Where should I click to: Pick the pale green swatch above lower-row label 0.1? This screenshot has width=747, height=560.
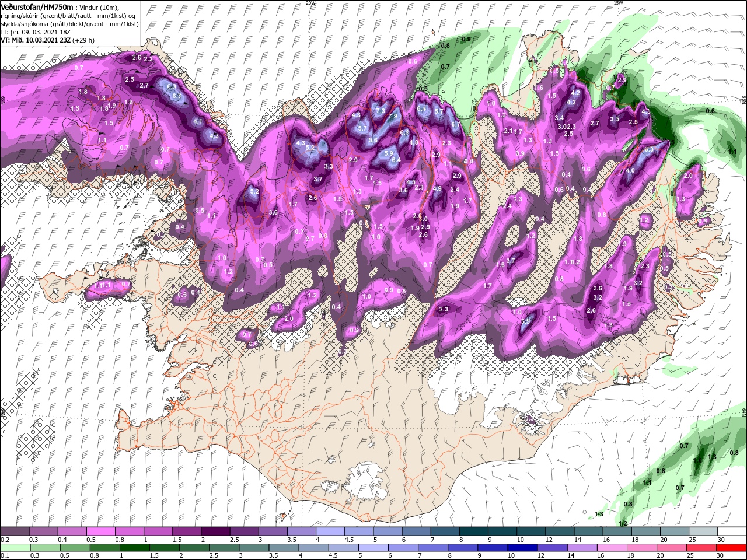[15, 547]
